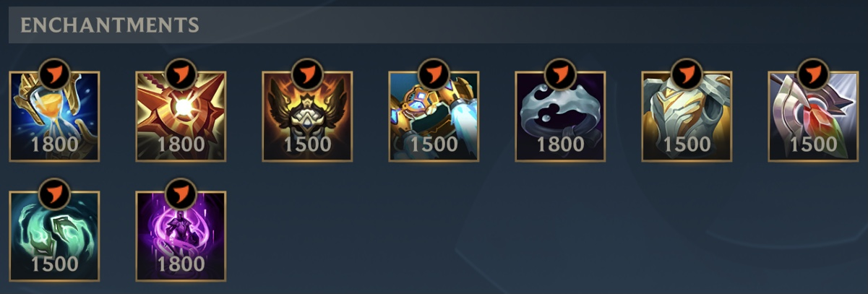Screen dimensions: 868x294
Task: Choose the purple glowing figure enchant
Action: pyautogui.click(x=181, y=236)
